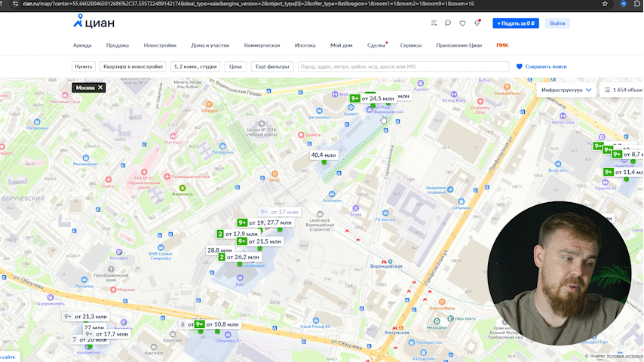The width and height of the screenshot is (644, 362).
Task: Click the heart icon next to Сохранить поиск
Action: [x=519, y=66]
